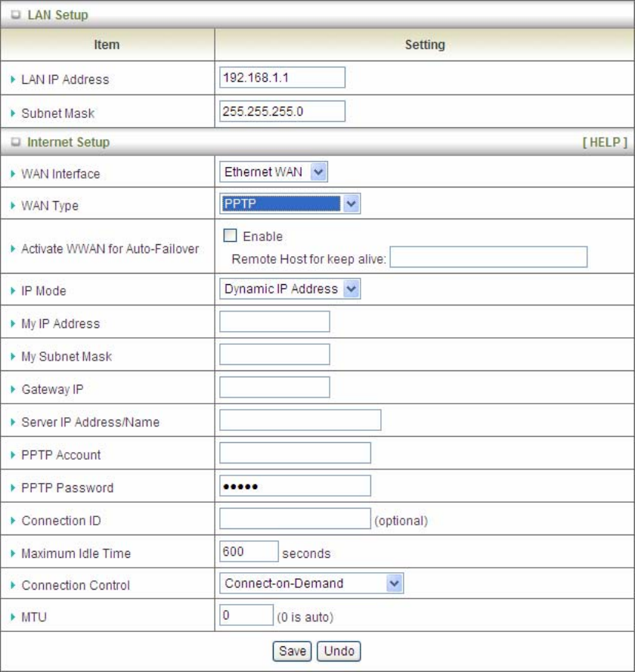Viewport: 635px width, 672px height.
Task: Collapse the LAN Setup section icon
Action: coord(17,15)
